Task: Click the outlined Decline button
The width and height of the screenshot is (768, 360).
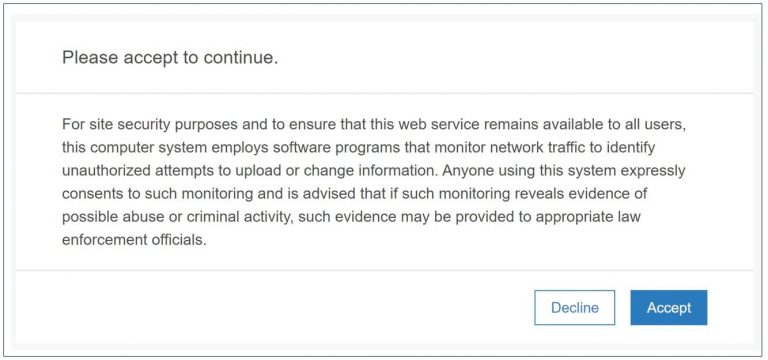Action: (x=575, y=308)
